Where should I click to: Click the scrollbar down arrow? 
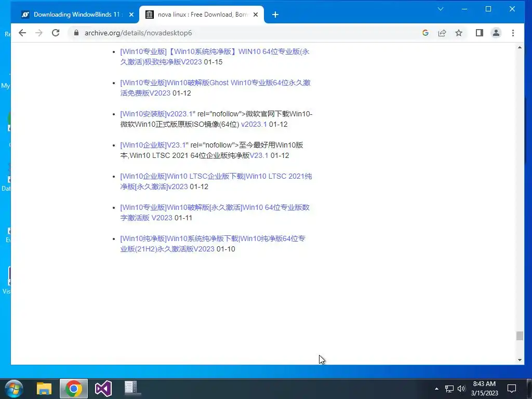[x=520, y=360]
